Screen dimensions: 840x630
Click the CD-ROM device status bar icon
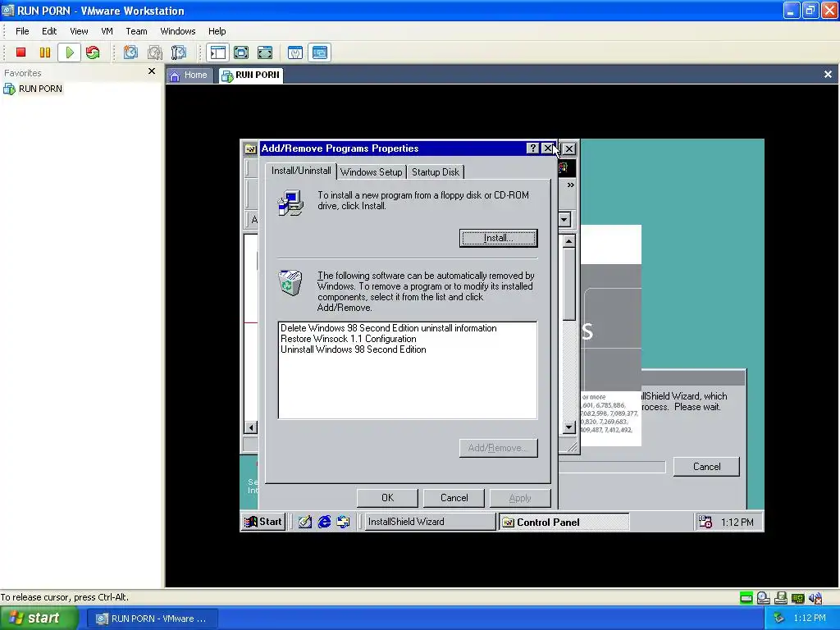(x=764, y=598)
